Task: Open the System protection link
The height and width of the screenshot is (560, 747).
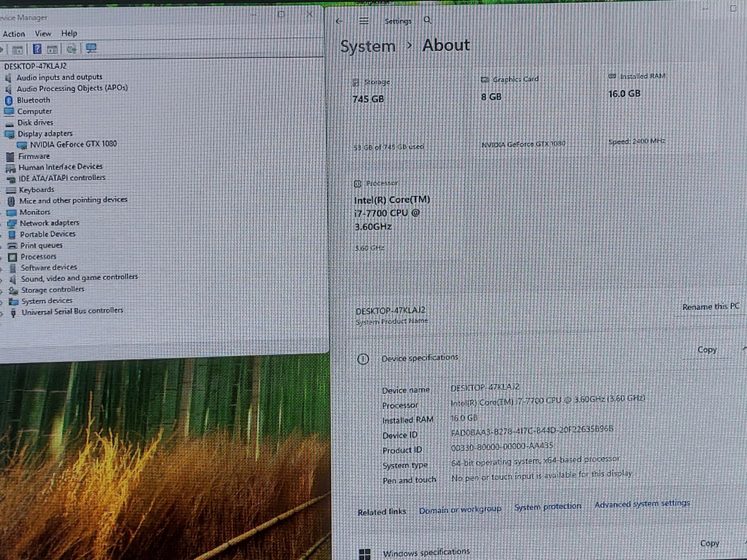Action: pyautogui.click(x=547, y=506)
